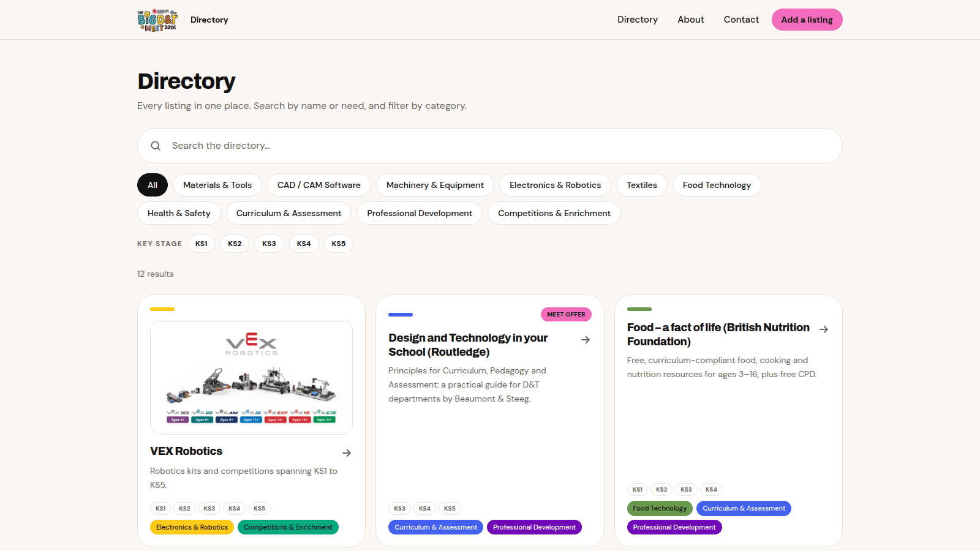This screenshot has width=980, height=551.
Task: Click blue Curriculum & Assessment tag on Routledge card
Action: (x=435, y=527)
